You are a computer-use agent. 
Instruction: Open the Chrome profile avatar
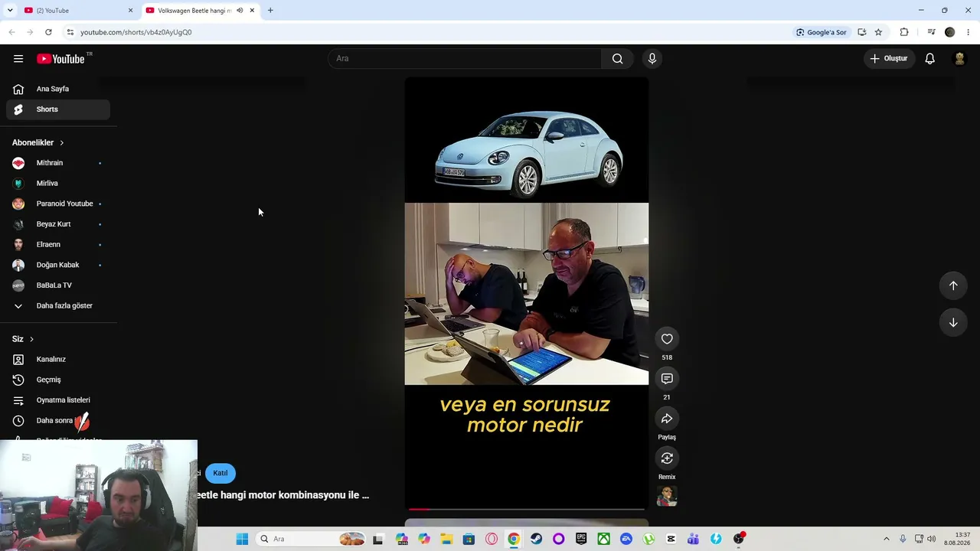(950, 32)
